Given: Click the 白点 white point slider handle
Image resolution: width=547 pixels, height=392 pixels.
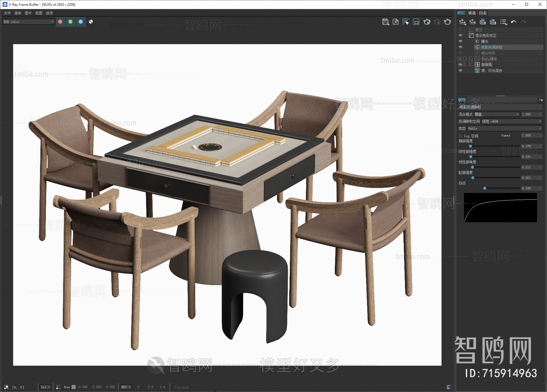Looking at the screenshot, I should point(485,188).
